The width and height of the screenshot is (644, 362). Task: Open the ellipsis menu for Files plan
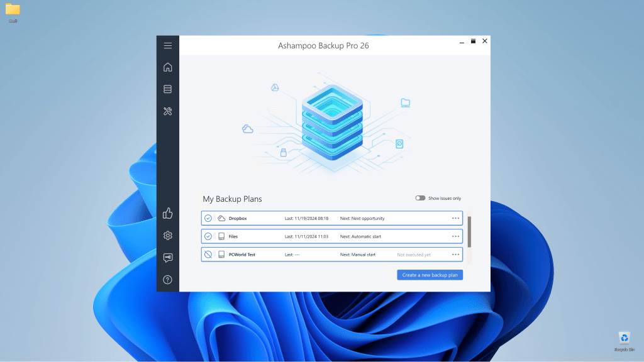pos(455,236)
